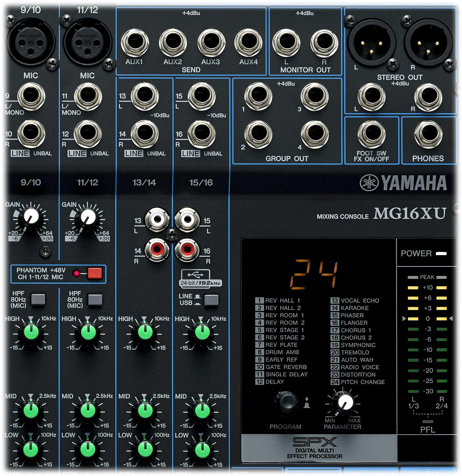The height and width of the screenshot is (476, 462).
Task: Click the AUX4 send jack
Action: click(248, 43)
